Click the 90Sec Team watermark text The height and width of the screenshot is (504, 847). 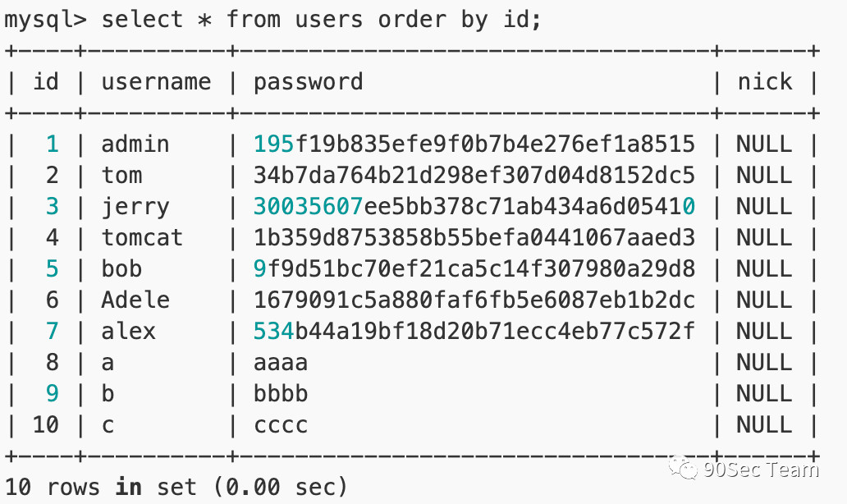point(761,470)
